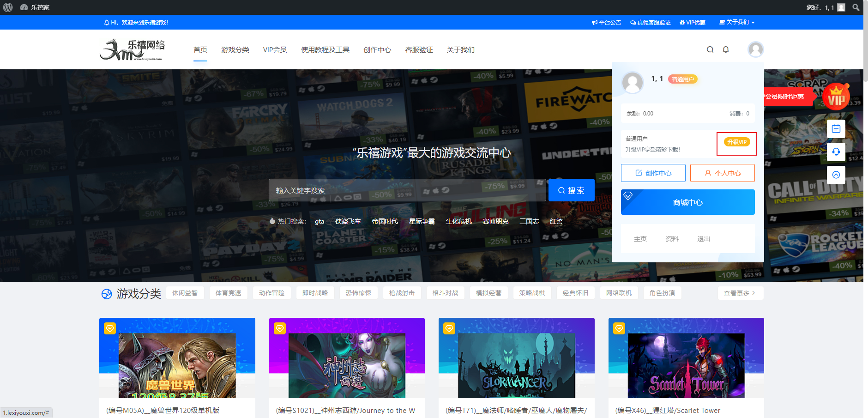Click the 乐禧网络 site logo
Viewport: 868px width, 418px height.
[133, 49]
